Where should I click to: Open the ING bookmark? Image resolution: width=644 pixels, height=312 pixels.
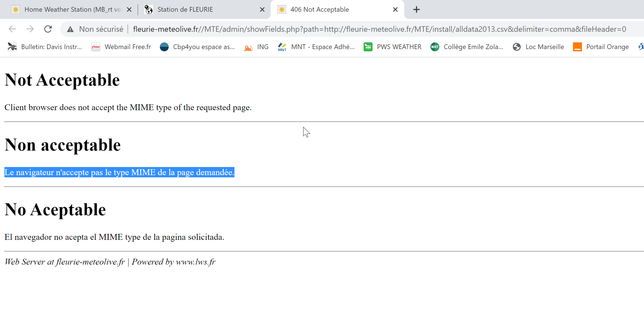click(x=256, y=47)
